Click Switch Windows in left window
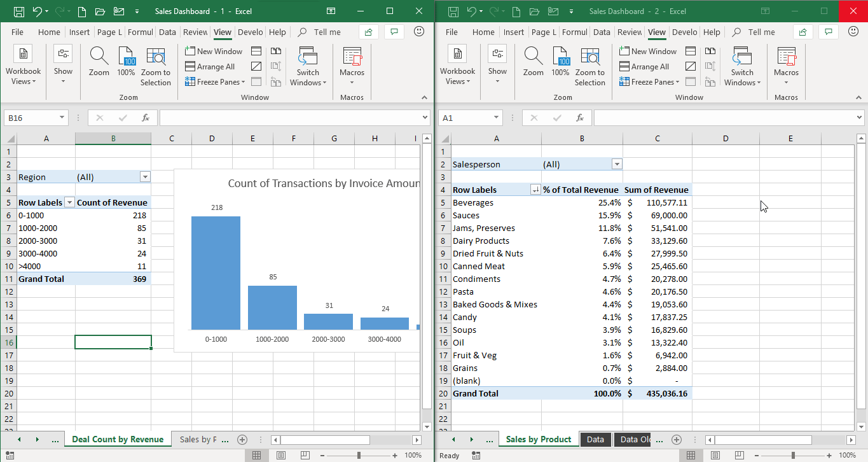The height and width of the screenshot is (462, 868). click(x=308, y=66)
